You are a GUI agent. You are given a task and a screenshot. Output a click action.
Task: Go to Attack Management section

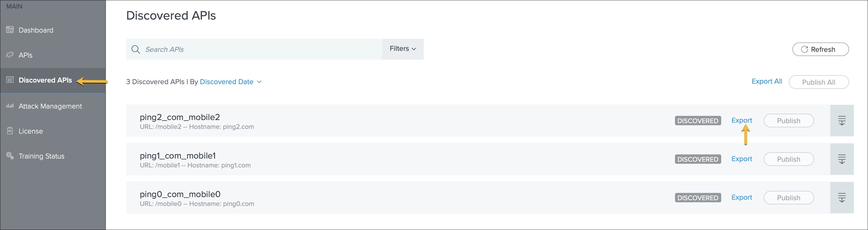point(50,106)
